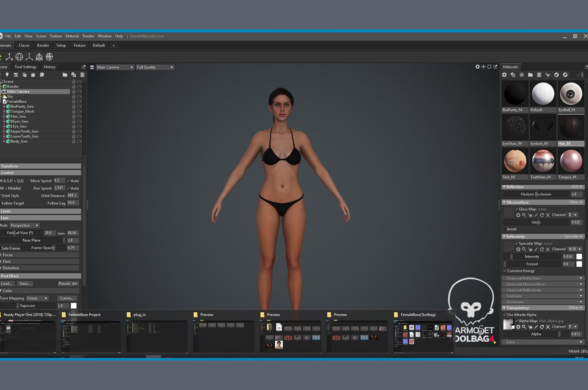The width and height of the screenshot is (588, 390).
Task: Toggle visibility of Body_Geo
Action: coord(79,141)
